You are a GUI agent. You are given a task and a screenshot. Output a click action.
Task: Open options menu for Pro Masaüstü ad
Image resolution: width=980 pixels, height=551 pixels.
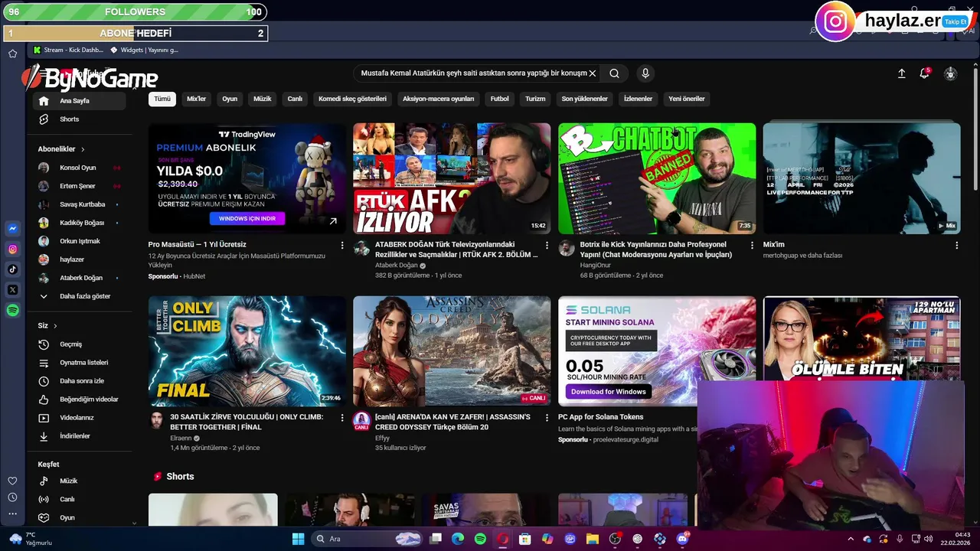coord(342,245)
